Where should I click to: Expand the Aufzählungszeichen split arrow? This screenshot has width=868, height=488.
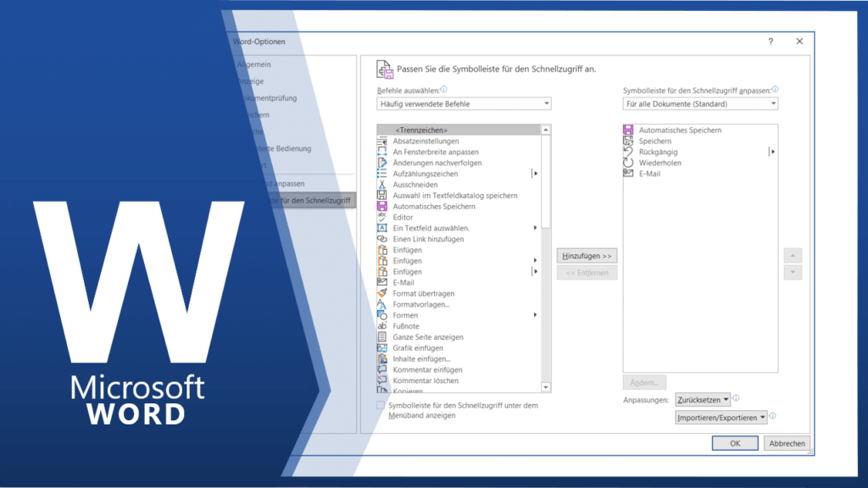point(536,174)
